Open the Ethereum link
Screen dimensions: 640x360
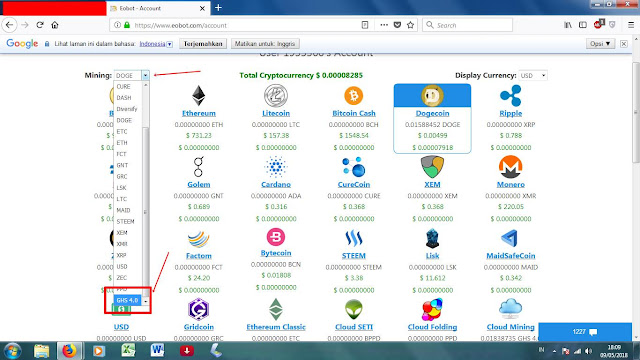(x=199, y=113)
